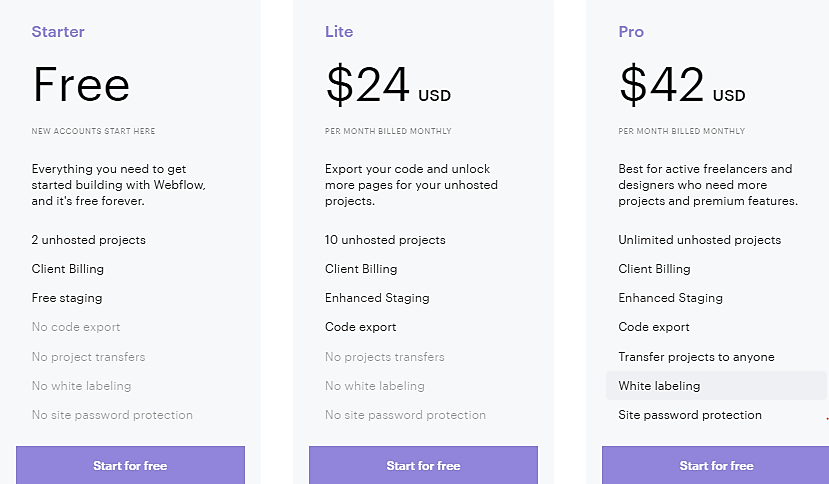Click the $42 USD Pro price
Screen dimensions: 829x484
[x=682, y=86]
